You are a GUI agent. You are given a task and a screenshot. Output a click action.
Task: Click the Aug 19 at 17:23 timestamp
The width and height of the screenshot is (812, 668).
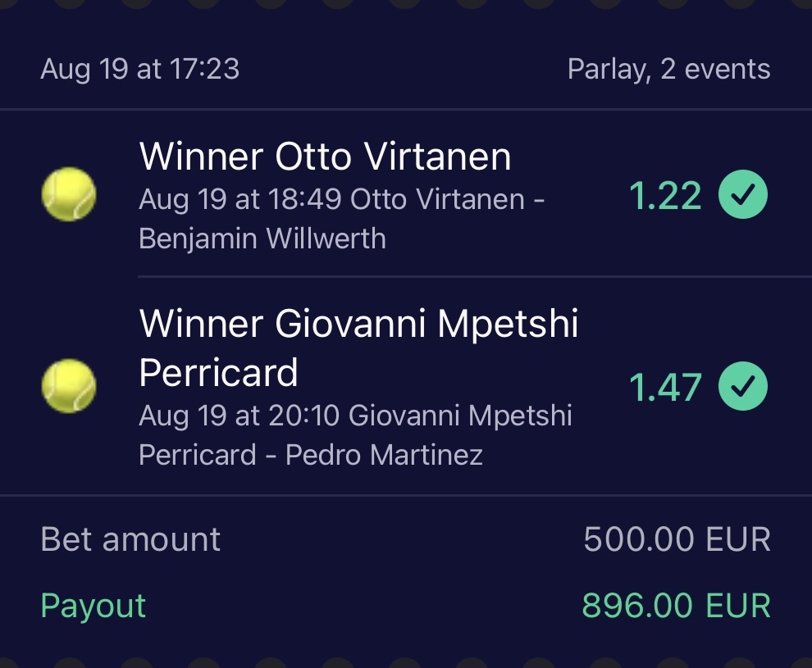point(139,70)
